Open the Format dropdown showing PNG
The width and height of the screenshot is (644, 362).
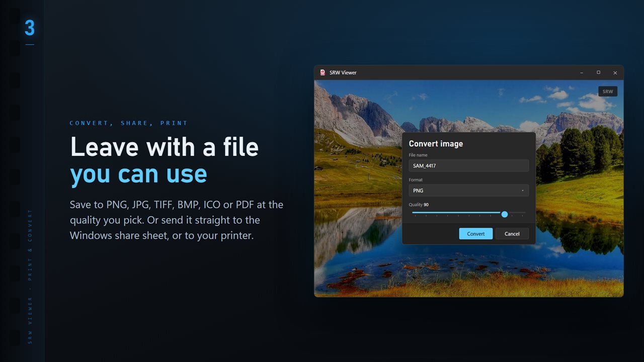[x=468, y=191]
